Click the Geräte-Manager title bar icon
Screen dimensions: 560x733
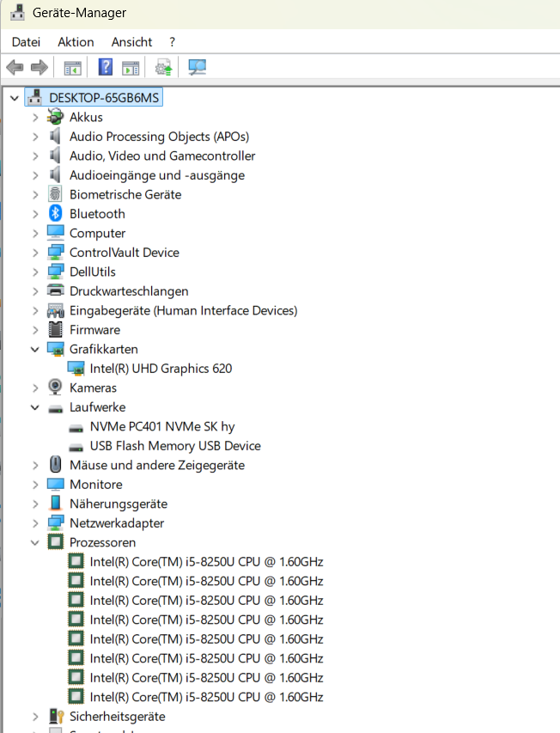pos(17,12)
